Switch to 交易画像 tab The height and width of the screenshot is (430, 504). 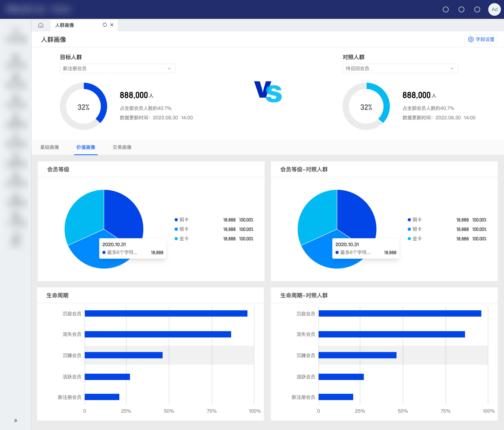pos(122,147)
